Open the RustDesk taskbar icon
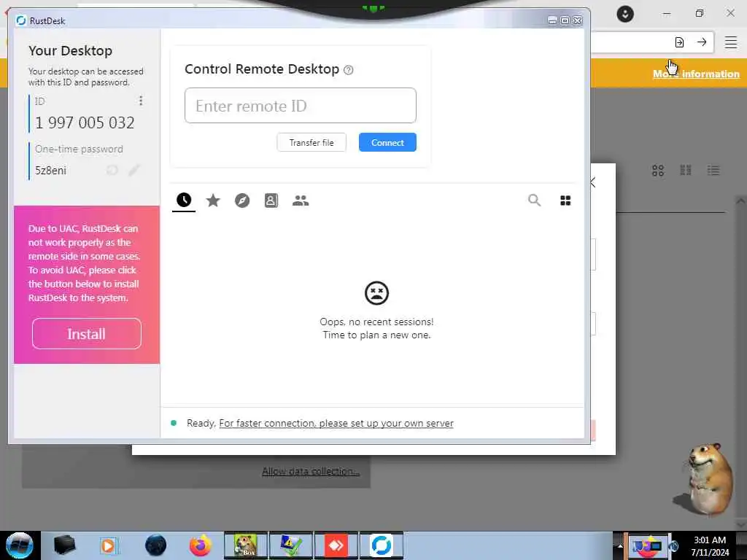This screenshot has width=747, height=560. [382, 545]
